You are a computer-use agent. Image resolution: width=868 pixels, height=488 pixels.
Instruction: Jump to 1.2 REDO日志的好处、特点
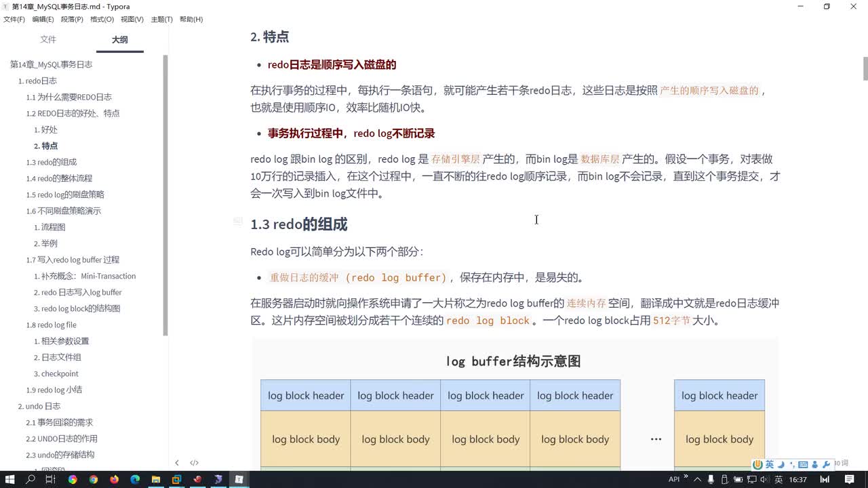click(73, 113)
